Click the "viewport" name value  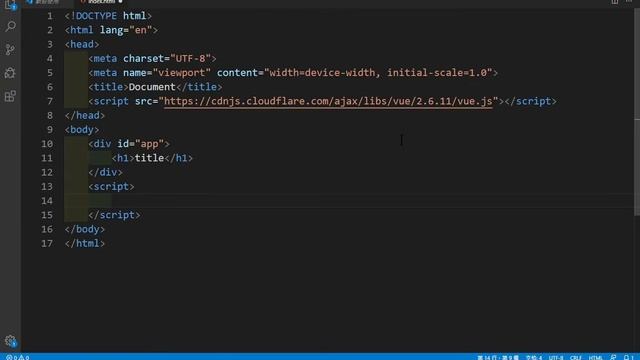coord(182,73)
